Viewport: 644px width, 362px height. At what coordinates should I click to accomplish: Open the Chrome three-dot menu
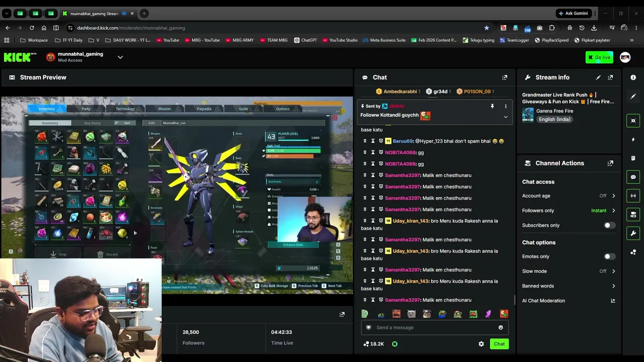coord(636,28)
